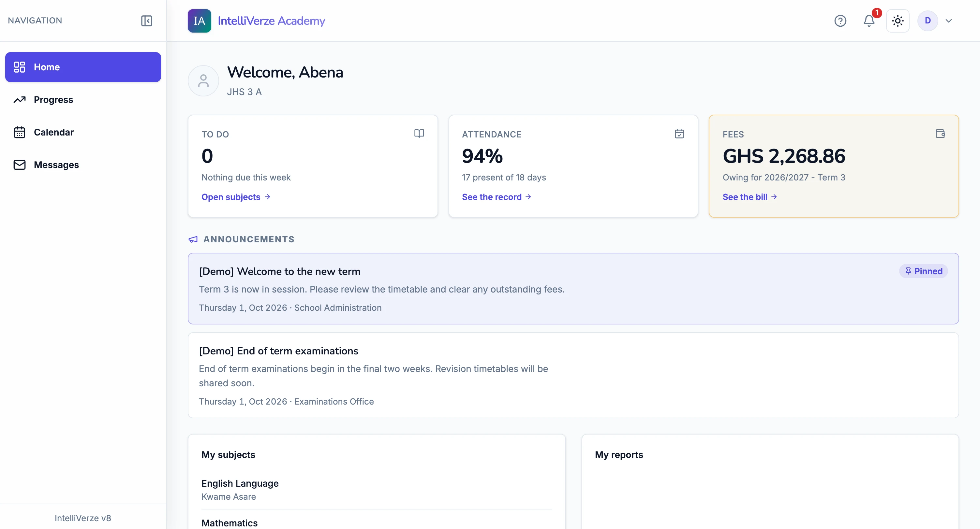Click the IA academy logo

pos(199,21)
